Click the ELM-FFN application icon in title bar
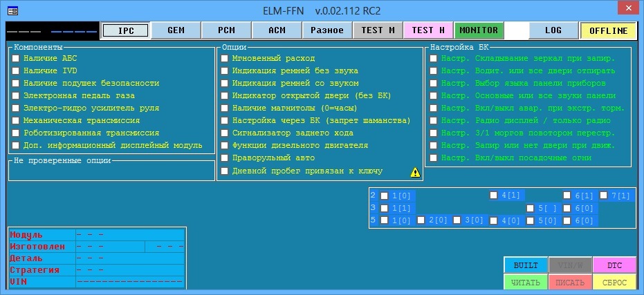Screen dimensions: 644x295 (x=12, y=11)
